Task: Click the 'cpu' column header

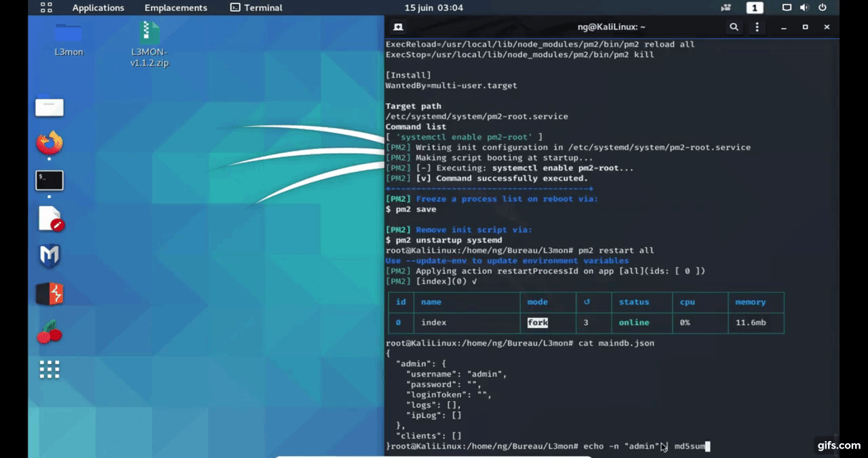Action: click(x=688, y=302)
